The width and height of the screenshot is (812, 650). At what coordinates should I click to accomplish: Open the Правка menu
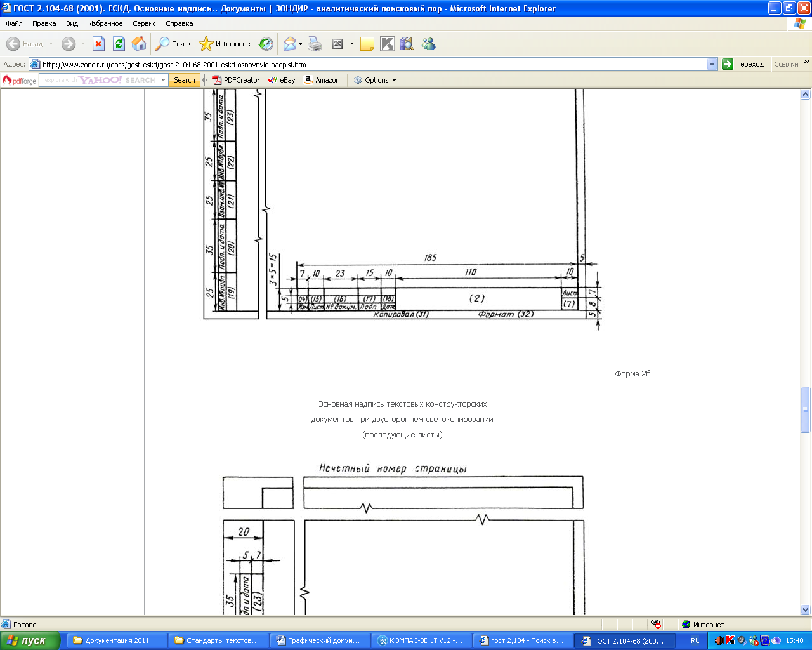(x=44, y=23)
